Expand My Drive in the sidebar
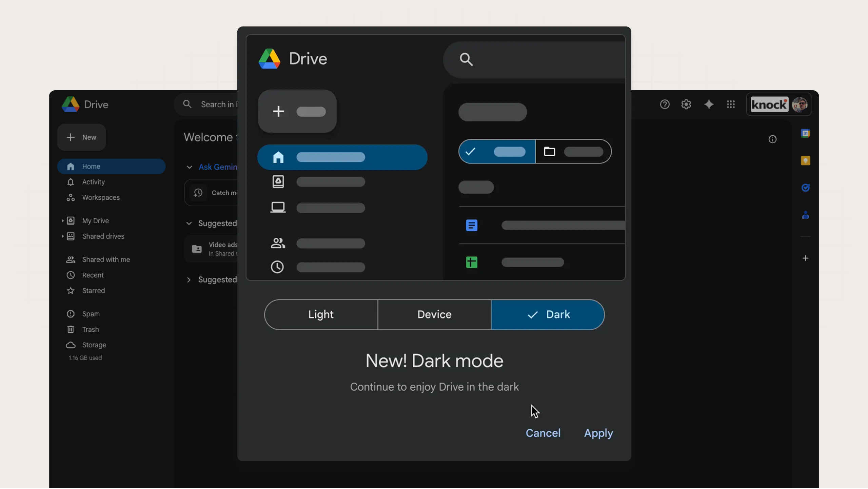 (x=63, y=220)
